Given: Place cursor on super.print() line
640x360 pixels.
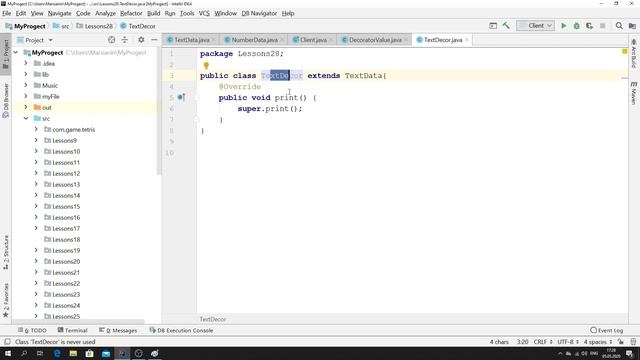Looking at the screenshot, I should pos(270,109).
